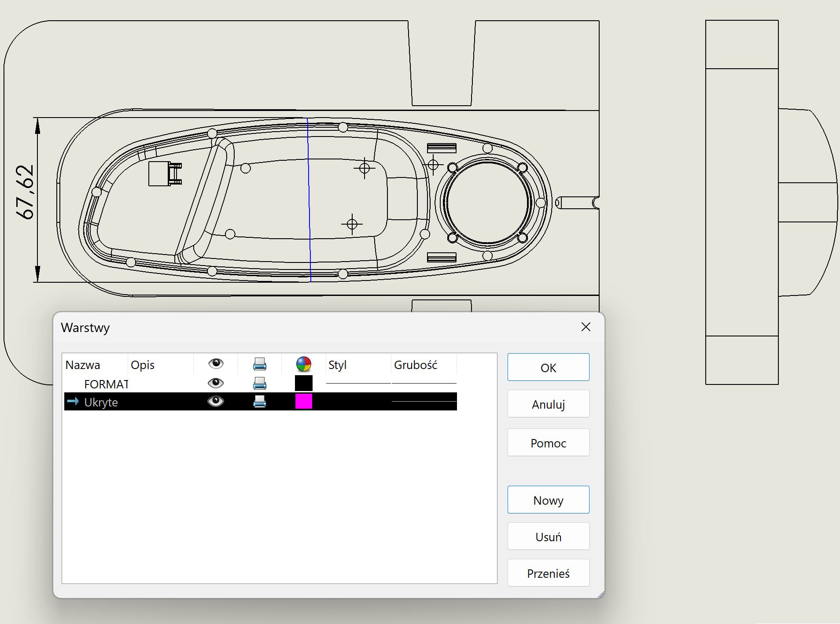Change the magenta color of Ukryte layer

point(304,402)
